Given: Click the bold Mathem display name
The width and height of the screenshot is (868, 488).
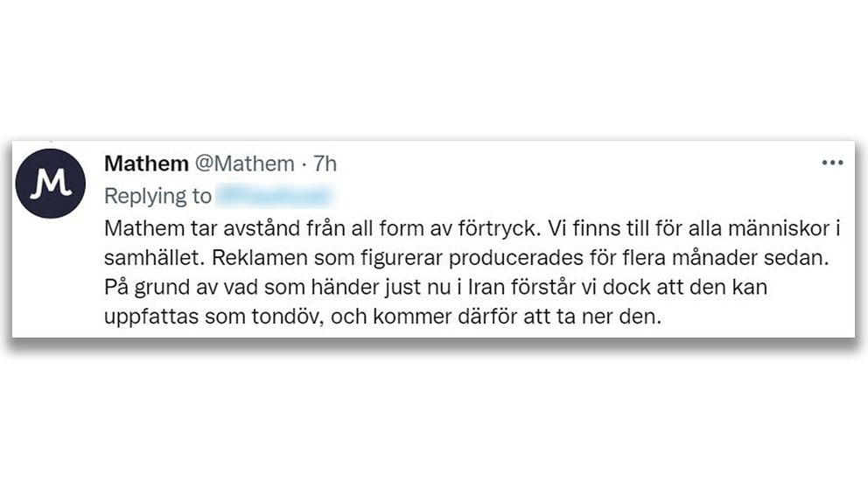Looking at the screenshot, I should pos(146,164).
